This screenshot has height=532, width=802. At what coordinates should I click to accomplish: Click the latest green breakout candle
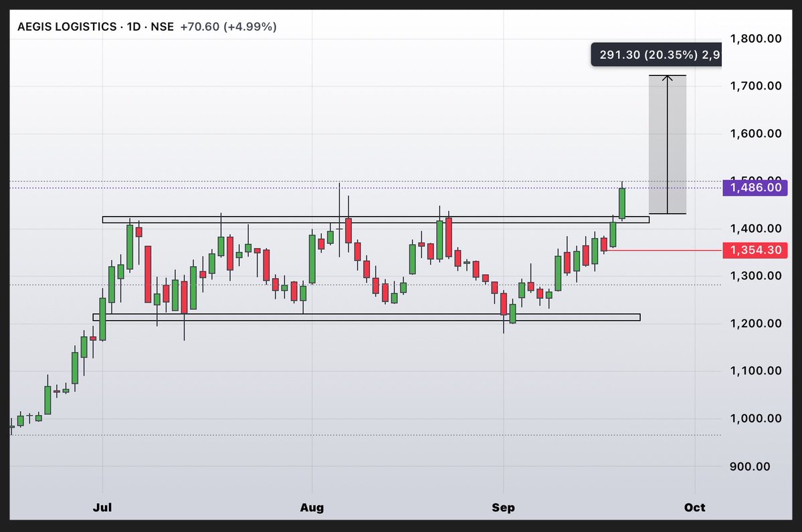click(x=622, y=203)
